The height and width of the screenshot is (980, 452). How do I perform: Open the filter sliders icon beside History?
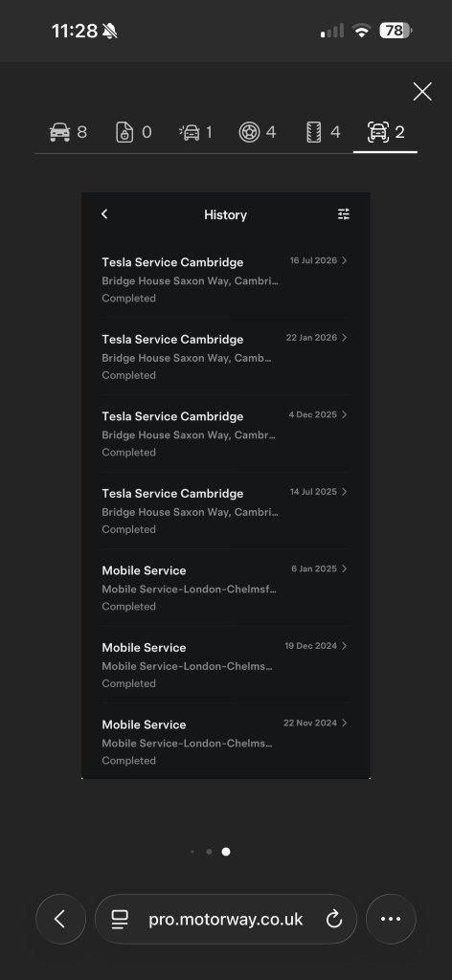pos(344,214)
